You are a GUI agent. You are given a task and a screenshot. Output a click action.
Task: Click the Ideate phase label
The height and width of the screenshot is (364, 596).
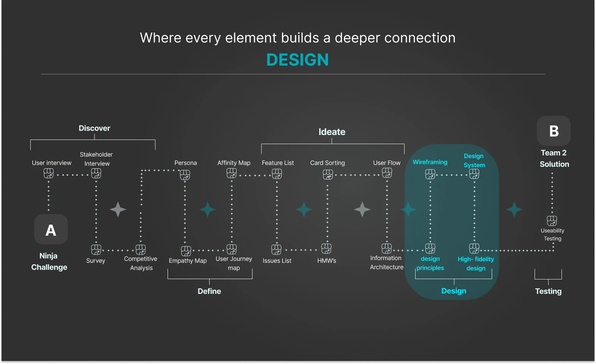(332, 132)
